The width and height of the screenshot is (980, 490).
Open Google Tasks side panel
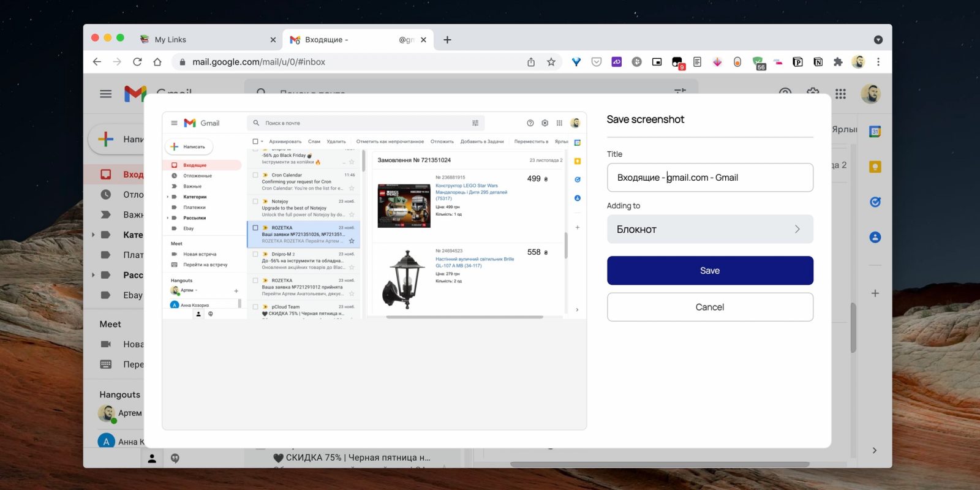875,202
